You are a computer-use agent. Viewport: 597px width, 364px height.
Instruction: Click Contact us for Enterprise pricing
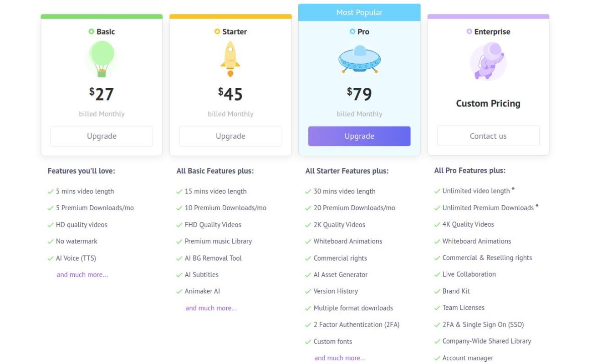coord(488,136)
